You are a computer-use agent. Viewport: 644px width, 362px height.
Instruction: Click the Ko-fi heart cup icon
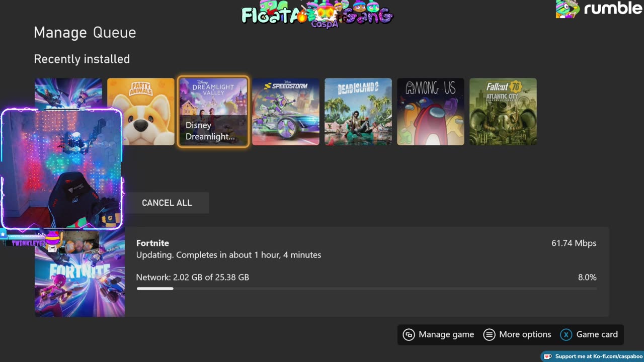coord(548,356)
